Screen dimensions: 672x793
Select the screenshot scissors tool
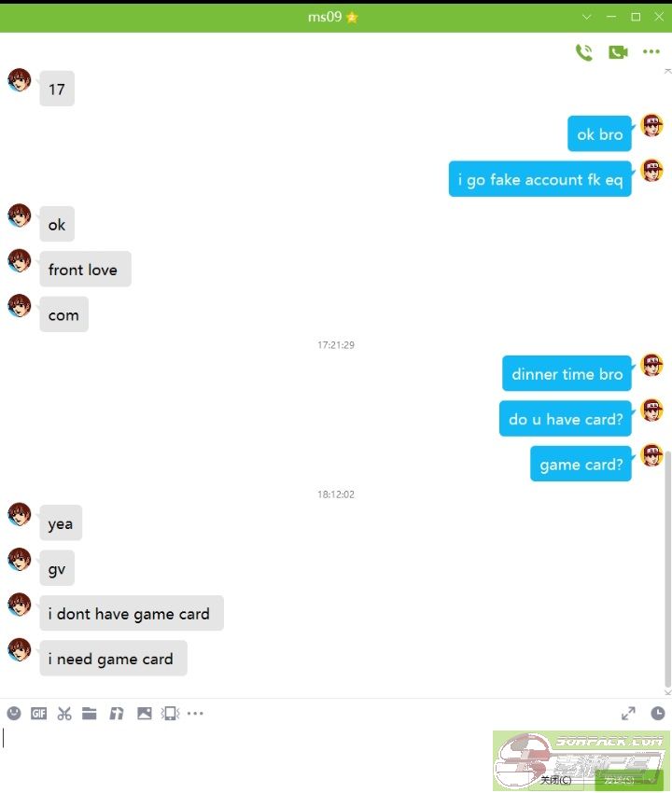point(64,713)
